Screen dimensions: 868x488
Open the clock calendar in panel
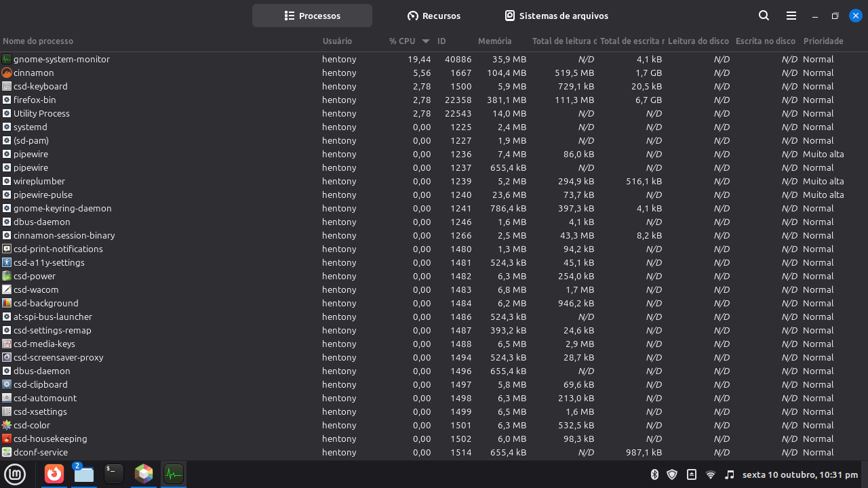click(x=800, y=474)
